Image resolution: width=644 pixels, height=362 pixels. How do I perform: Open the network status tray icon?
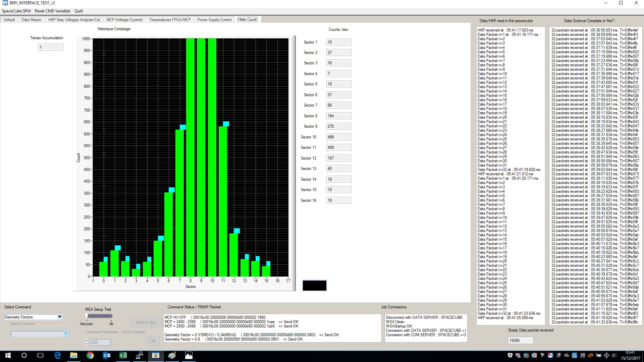click(583, 355)
